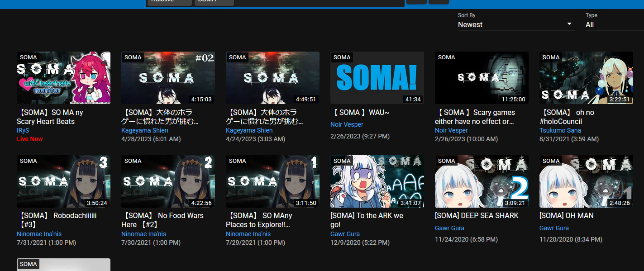644x271 pixels.
Task: Open '[SOMA] To the ARK we go!' title
Action: point(367,220)
